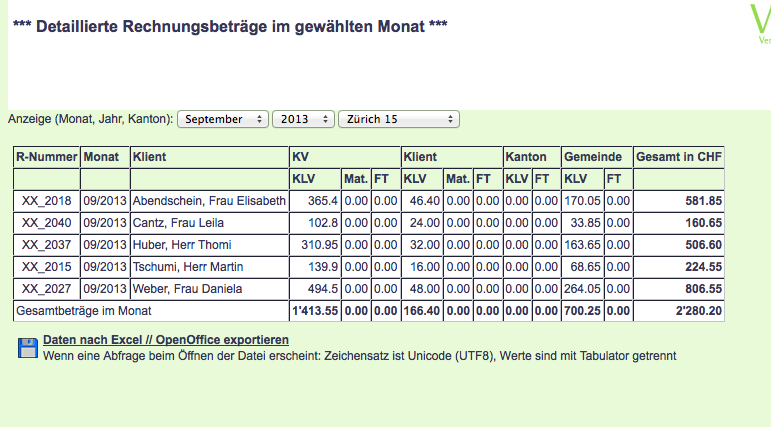
Task: Click the R-Nummer column header
Action: click(46, 157)
